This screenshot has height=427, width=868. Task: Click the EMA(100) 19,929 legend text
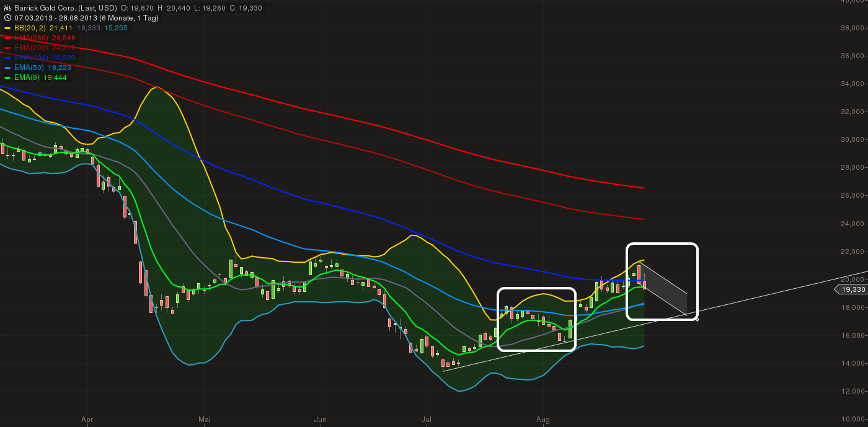tap(45, 58)
